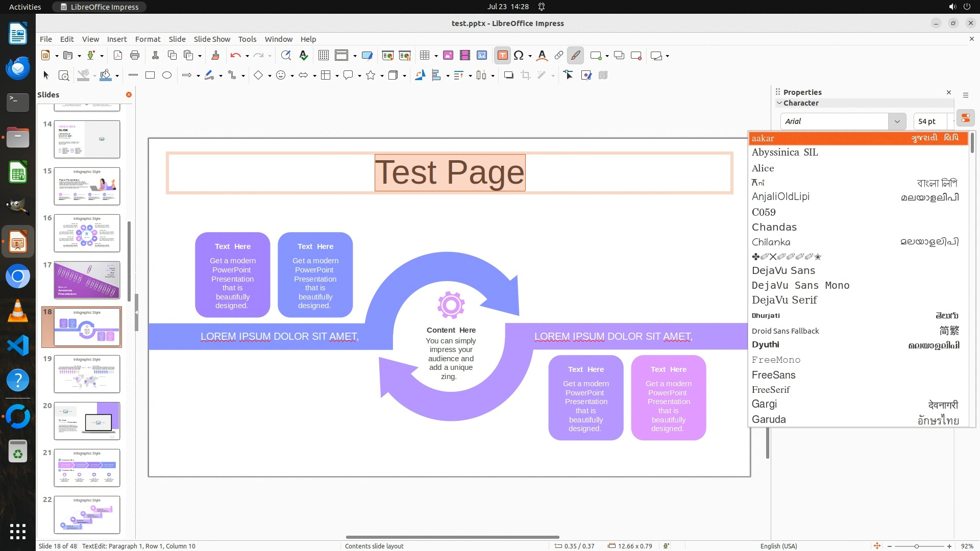This screenshot has width=980, height=551.
Task: Open the Stars and Banners shapes dropdown arrow
Action: pos(382,76)
